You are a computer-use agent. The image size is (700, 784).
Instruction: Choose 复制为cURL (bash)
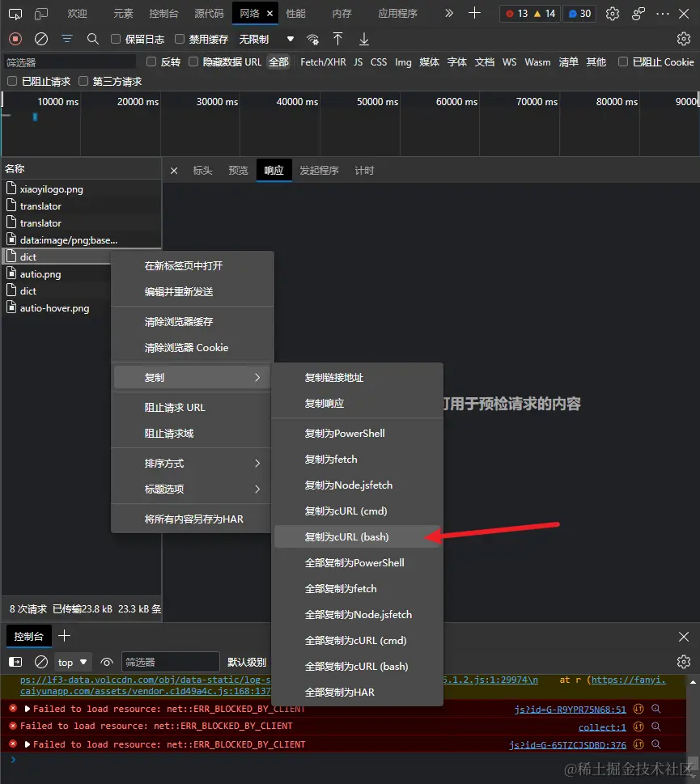point(358,537)
